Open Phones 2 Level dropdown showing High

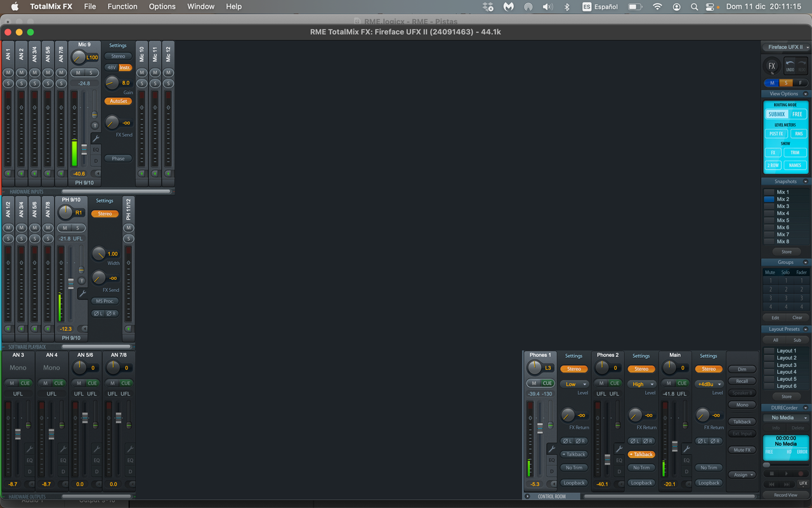click(641, 384)
